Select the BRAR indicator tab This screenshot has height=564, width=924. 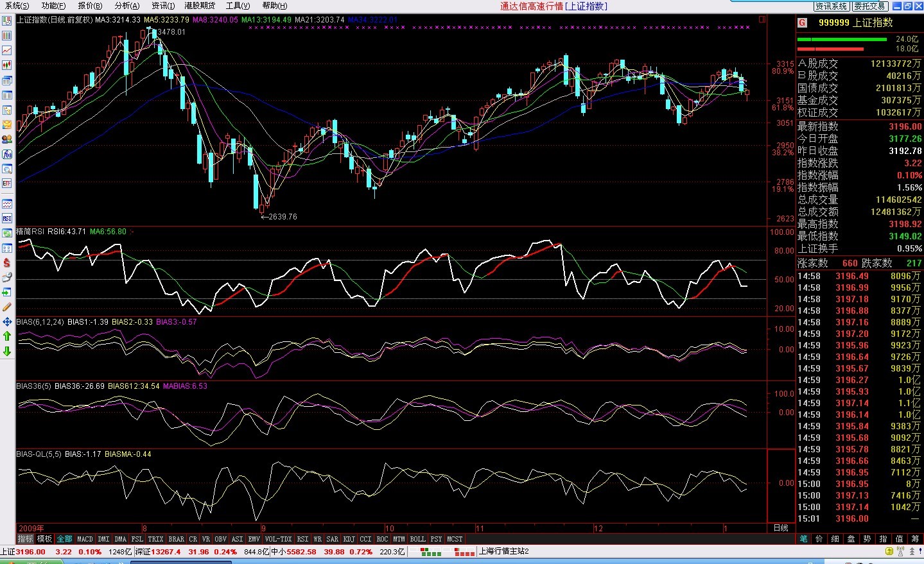pos(176,539)
